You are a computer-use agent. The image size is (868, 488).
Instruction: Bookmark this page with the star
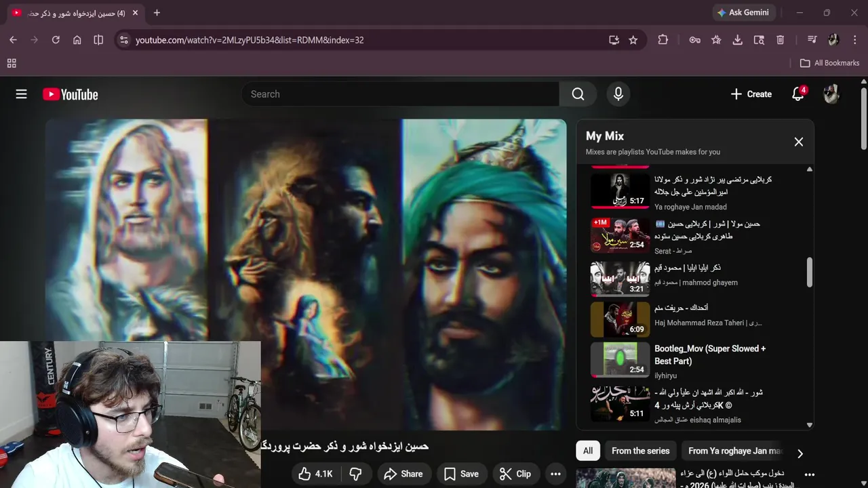coord(633,40)
